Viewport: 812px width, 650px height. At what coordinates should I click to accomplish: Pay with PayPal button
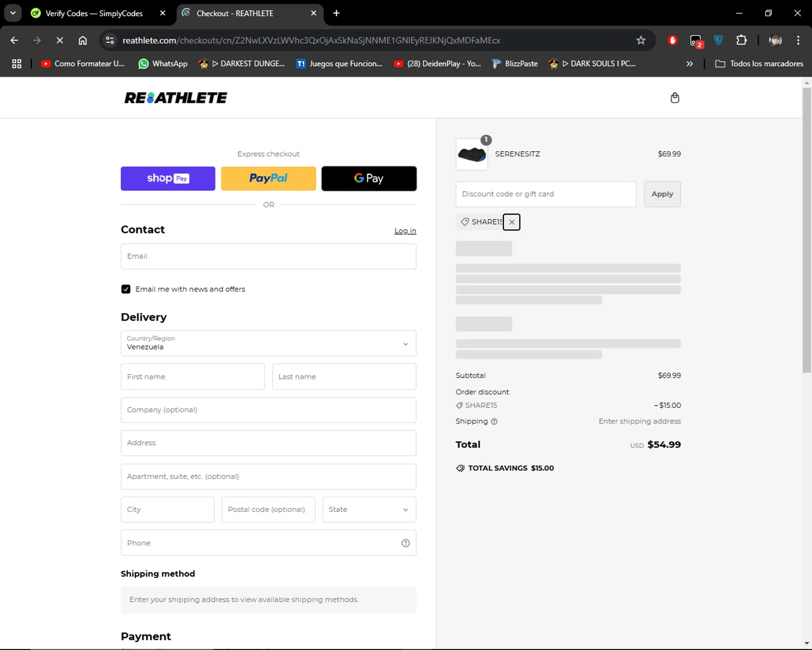click(269, 179)
